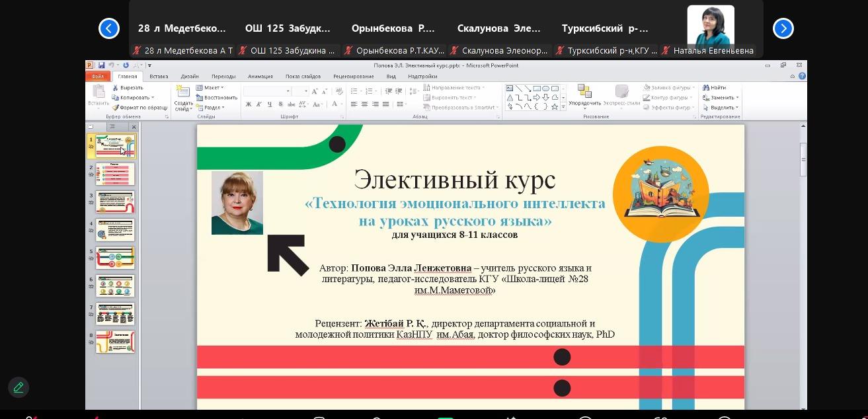Click the green pen annotate icon

click(x=19, y=387)
